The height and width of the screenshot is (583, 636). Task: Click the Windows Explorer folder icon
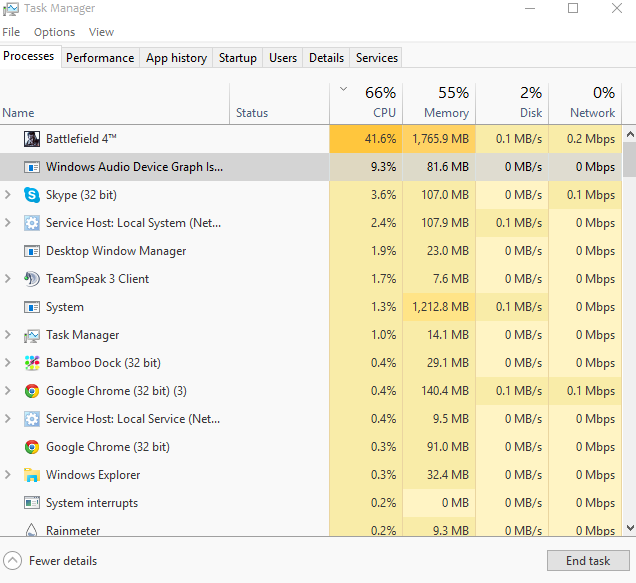pyautogui.click(x=32, y=475)
